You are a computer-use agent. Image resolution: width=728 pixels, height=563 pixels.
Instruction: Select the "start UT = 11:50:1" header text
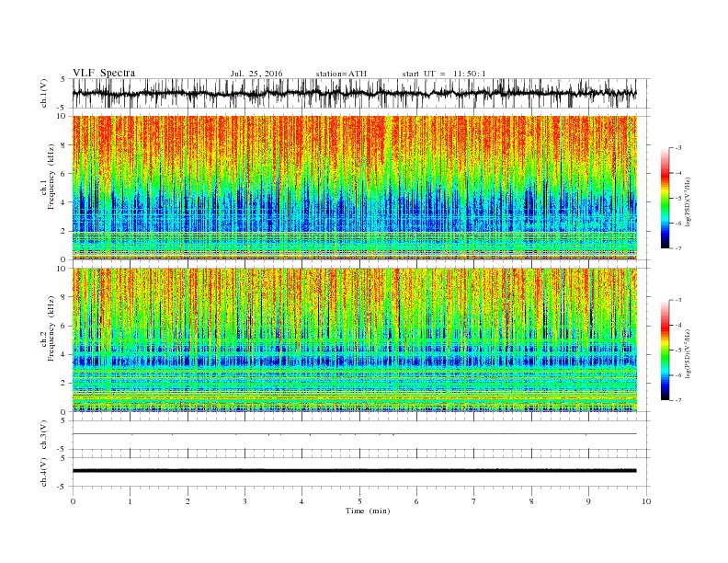(444, 74)
